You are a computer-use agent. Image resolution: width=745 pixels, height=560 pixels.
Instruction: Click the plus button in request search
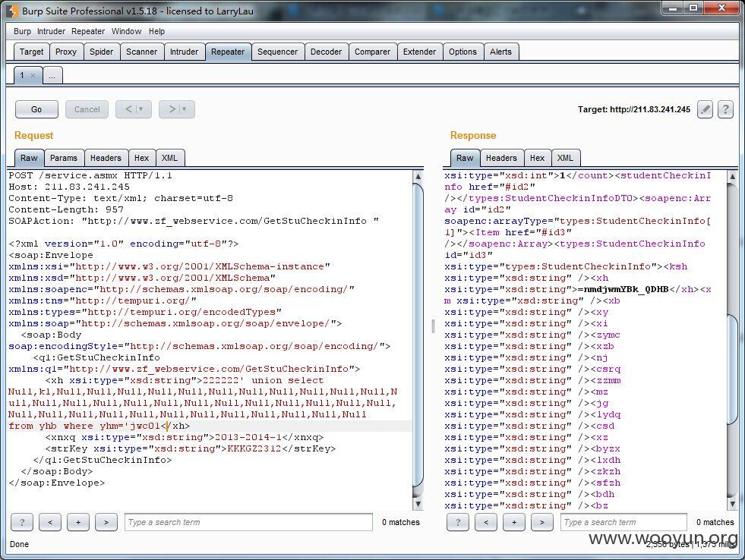click(78, 522)
